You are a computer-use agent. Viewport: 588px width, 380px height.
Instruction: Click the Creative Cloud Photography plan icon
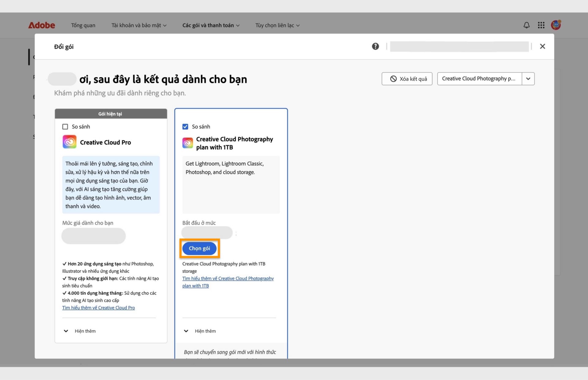(x=187, y=143)
